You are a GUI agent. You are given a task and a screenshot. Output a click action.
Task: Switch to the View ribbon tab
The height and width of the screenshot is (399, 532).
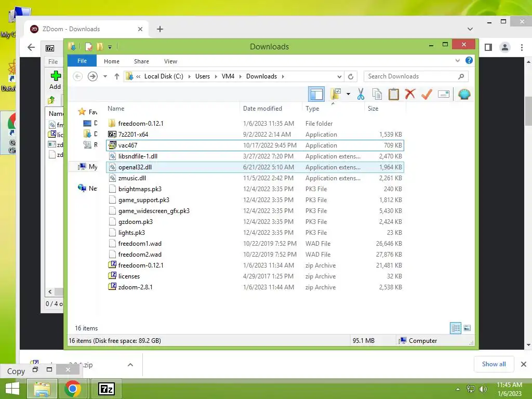(x=170, y=61)
